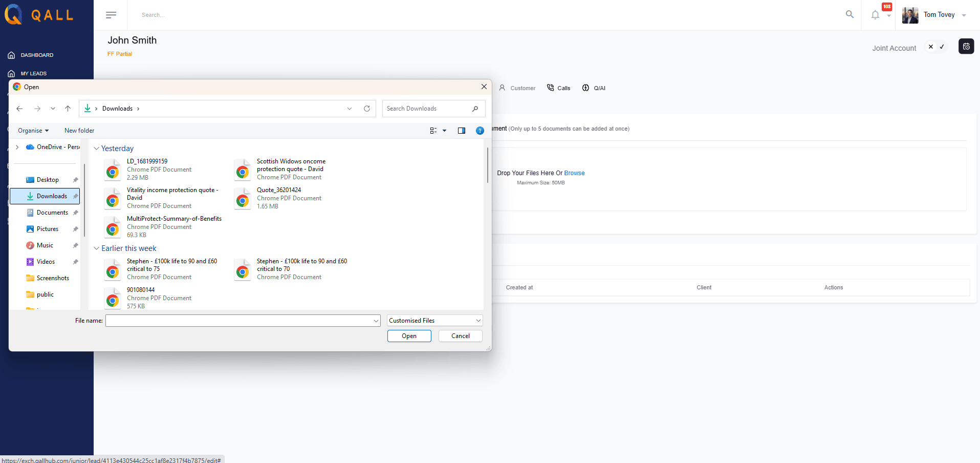Close the Open dialog

click(x=484, y=87)
